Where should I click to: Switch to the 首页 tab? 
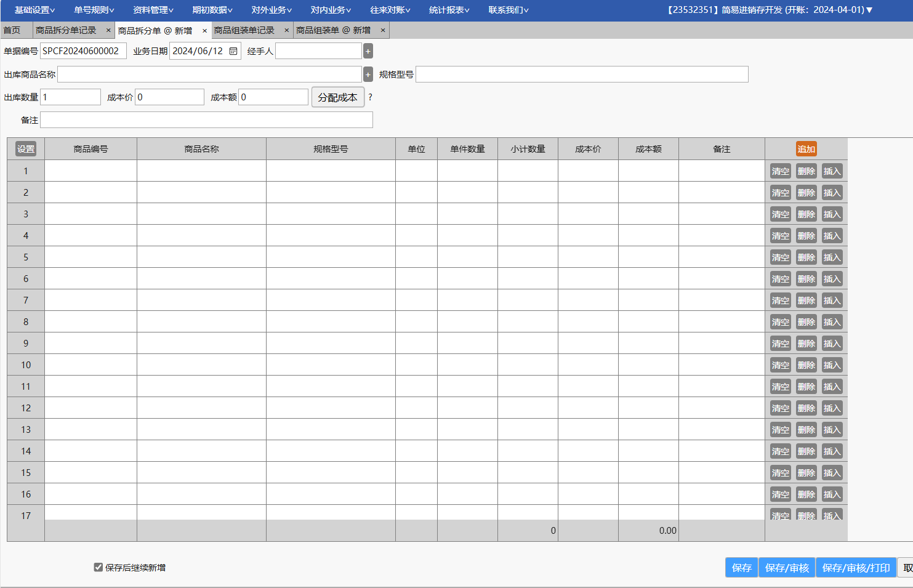(12, 30)
